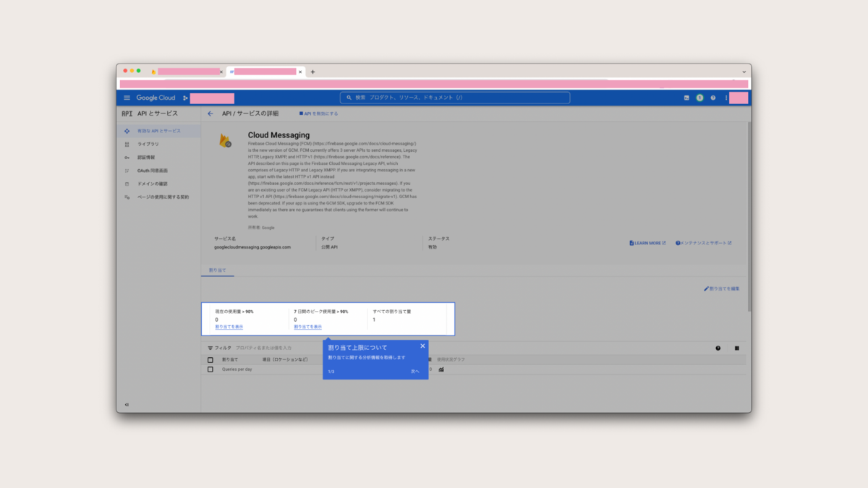Collapse the sidebar with the bottom chevron
This screenshot has width=868, height=488.
[127, 405]
